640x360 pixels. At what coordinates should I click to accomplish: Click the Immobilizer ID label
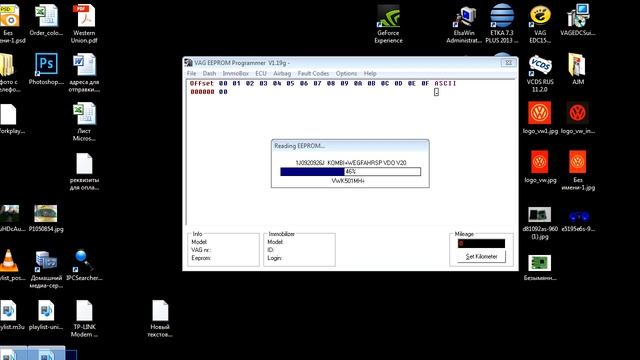point(270,250)
